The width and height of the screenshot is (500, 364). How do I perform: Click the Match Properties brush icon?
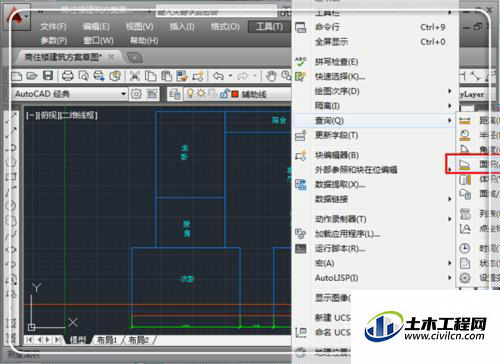tap(182, 76)
